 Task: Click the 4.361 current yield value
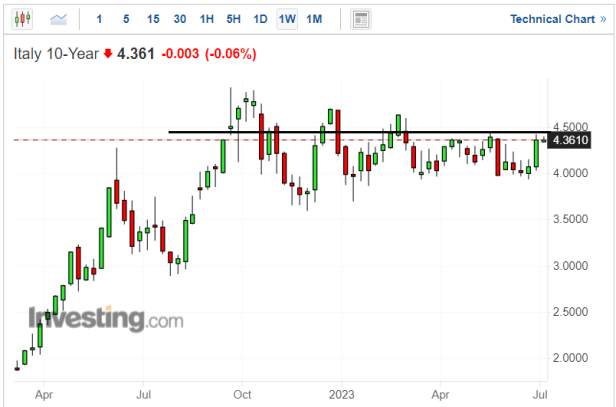click(136, 54)
